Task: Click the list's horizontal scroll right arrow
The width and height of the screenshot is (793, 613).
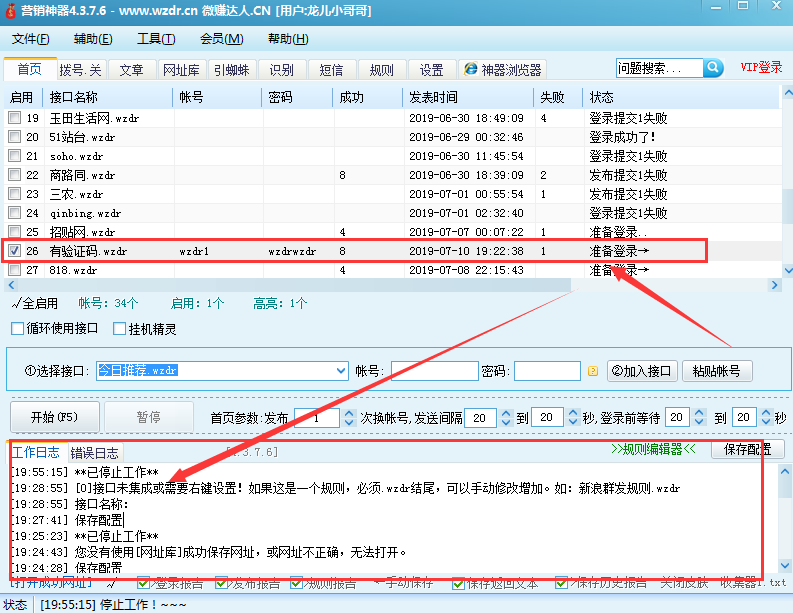Action: tap(774, 285)
